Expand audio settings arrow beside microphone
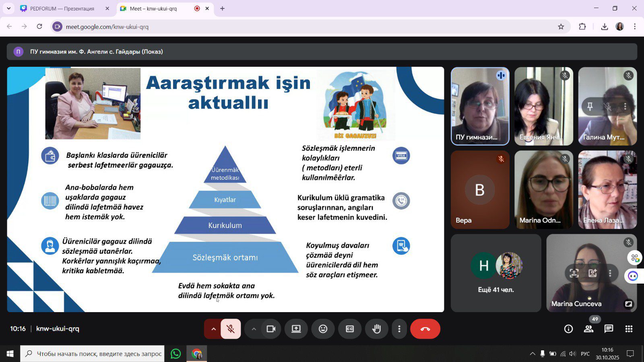The image size is (644, 362). (x=213, y=329)
